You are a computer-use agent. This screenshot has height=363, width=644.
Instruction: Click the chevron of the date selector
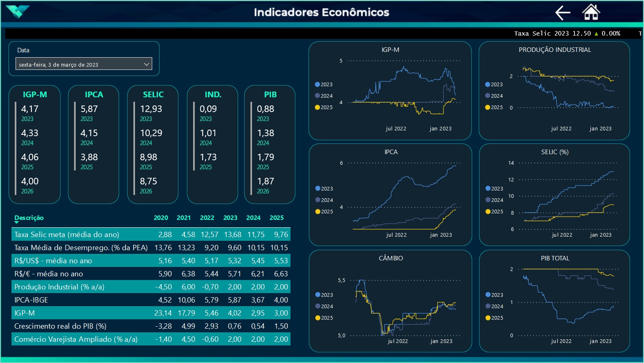pyautogui.click(x=146, y=64)
